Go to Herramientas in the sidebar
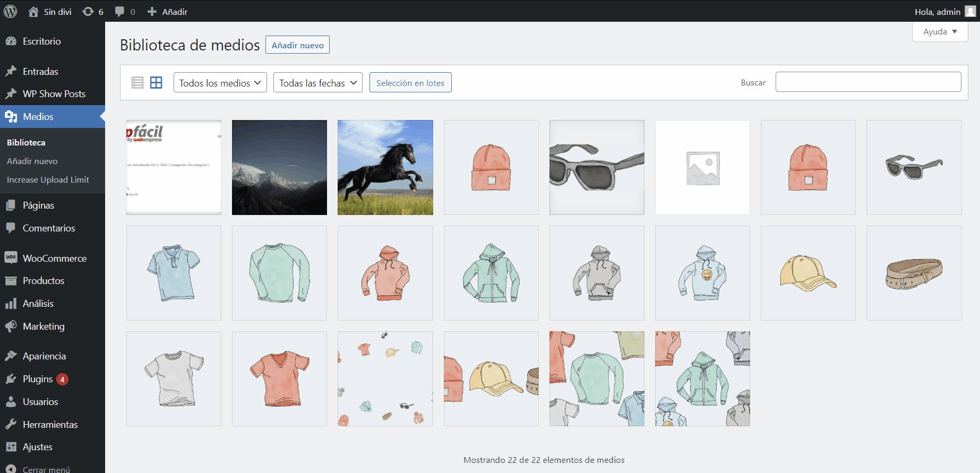Image resolution: width=980 pixels, height=473 pixels. [50, 425]
